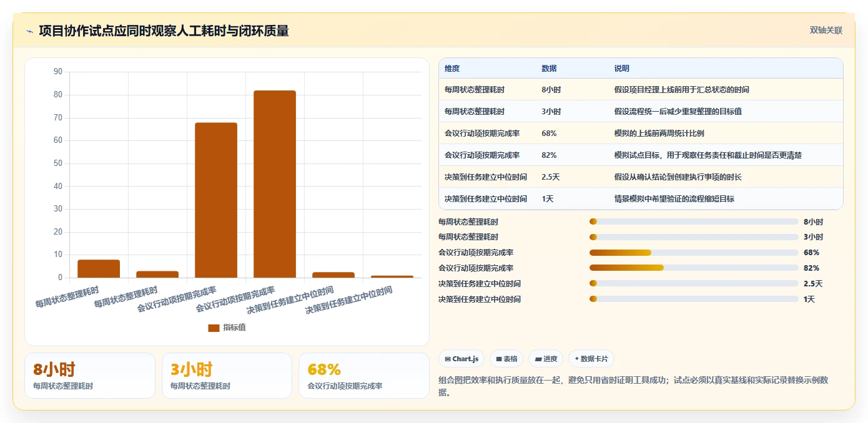The height and width of the screenshot is (423, 868).
Task: Click the y-axis label 90
Action: point(58,72)
